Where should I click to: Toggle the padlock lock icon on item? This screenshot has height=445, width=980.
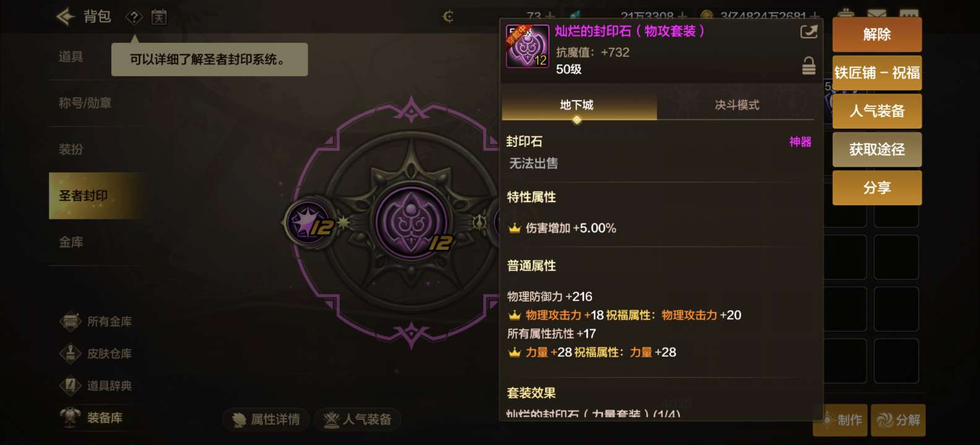pos(809,66)
